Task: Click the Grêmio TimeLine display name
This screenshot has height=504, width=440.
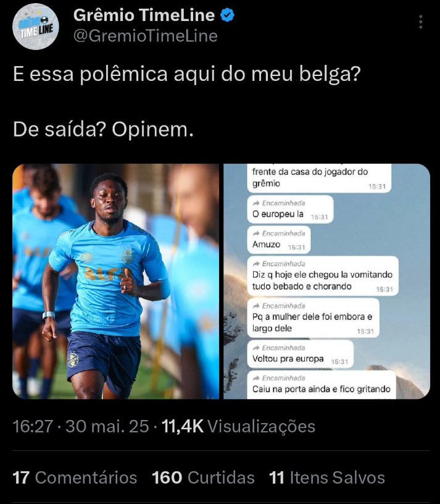Action: point(144,15)
